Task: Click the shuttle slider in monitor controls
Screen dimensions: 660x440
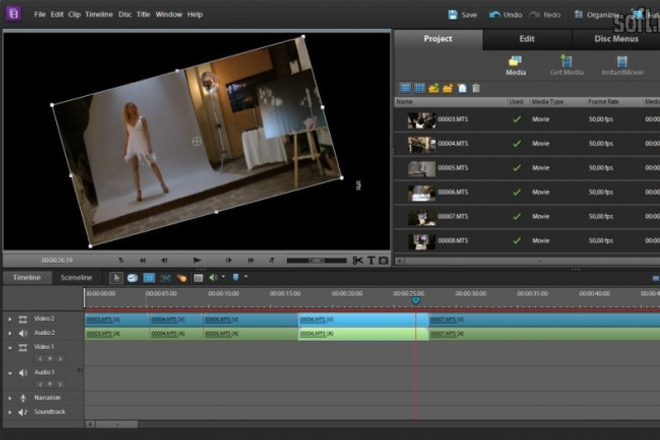Action: point(317,261)
